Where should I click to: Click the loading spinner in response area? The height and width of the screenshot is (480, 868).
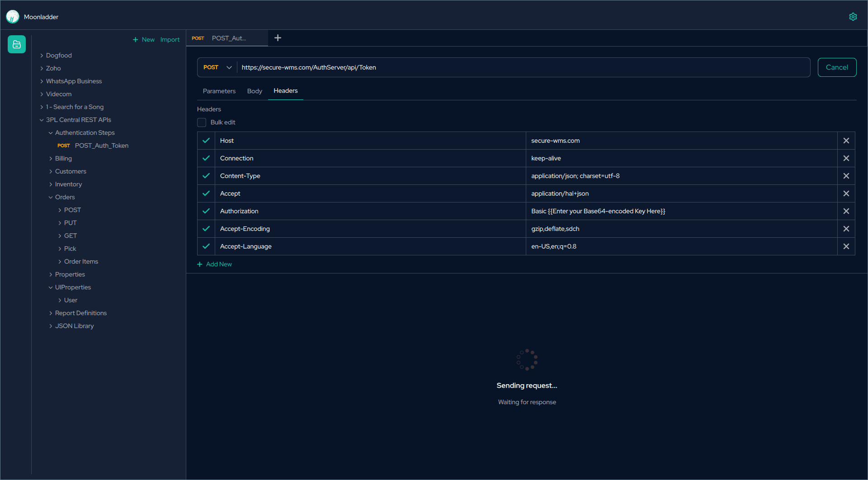coord(527,359)
